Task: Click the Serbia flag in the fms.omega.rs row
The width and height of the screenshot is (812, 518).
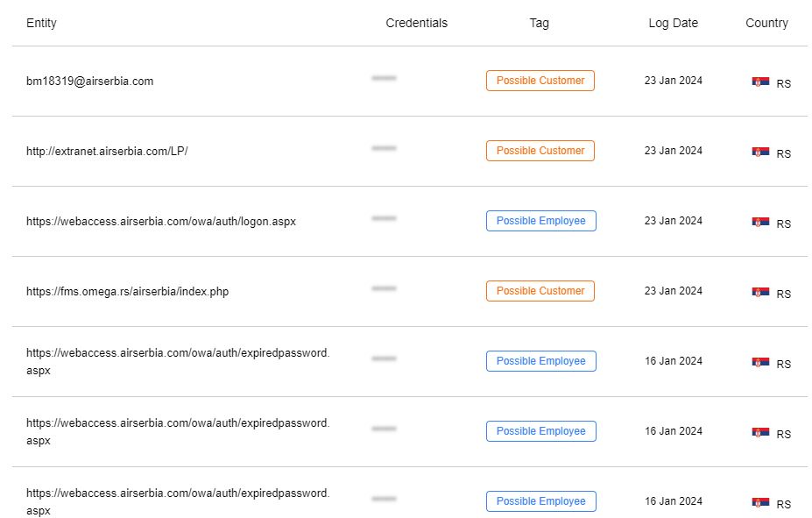Action: (760, 292)
